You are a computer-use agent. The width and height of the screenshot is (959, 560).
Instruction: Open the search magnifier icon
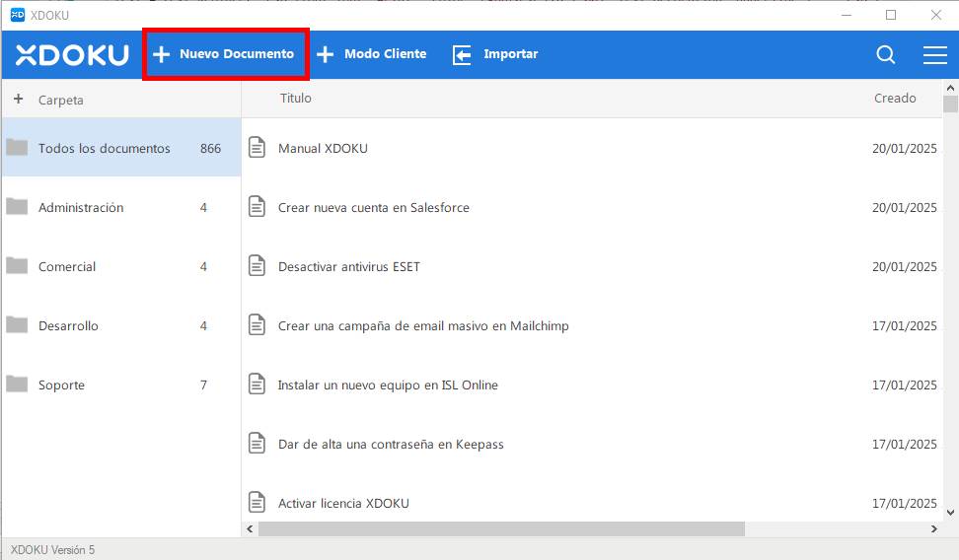coord(886,54)
